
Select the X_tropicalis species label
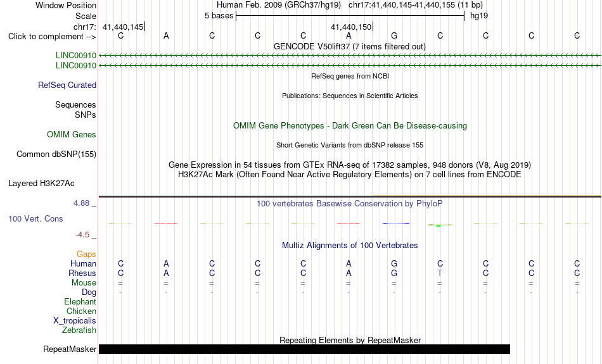click(75, 321)
